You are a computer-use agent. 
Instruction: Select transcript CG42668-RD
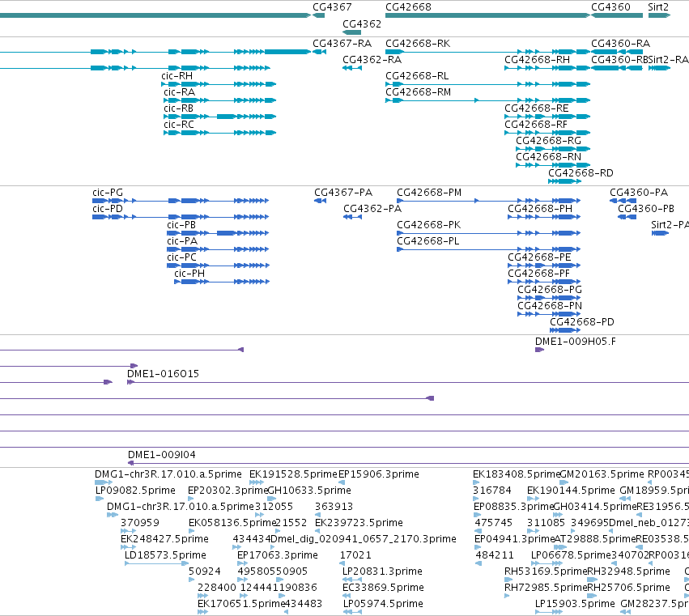[x=581, y=173]
